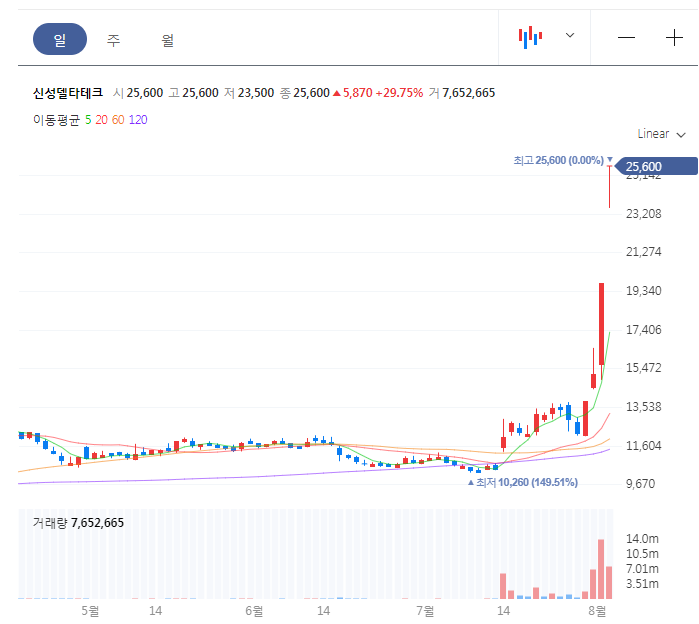Image resolution: width=699 pixels, height=624 pixels.
Task: Zoom in with the plus icon
Action: 674,38
